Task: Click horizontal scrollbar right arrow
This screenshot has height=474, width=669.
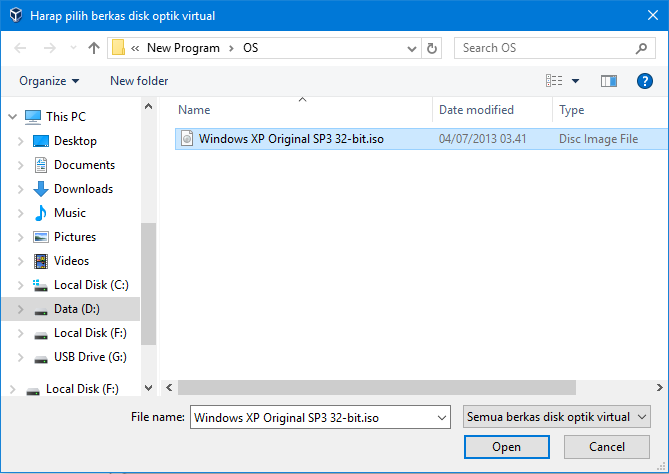Action: 660,388
